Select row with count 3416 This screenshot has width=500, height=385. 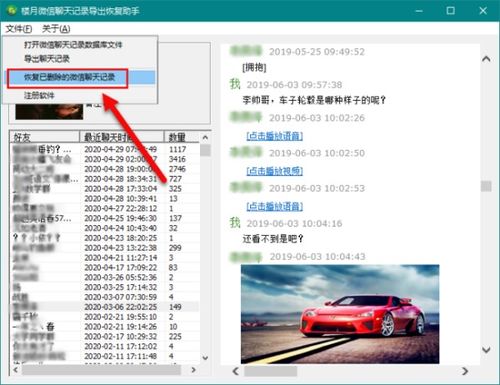(105, 159)
